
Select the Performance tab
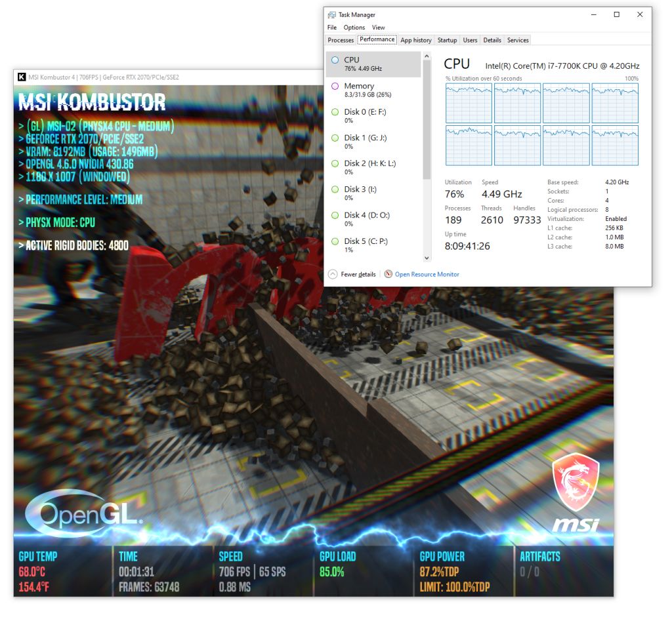pos(377,39)
